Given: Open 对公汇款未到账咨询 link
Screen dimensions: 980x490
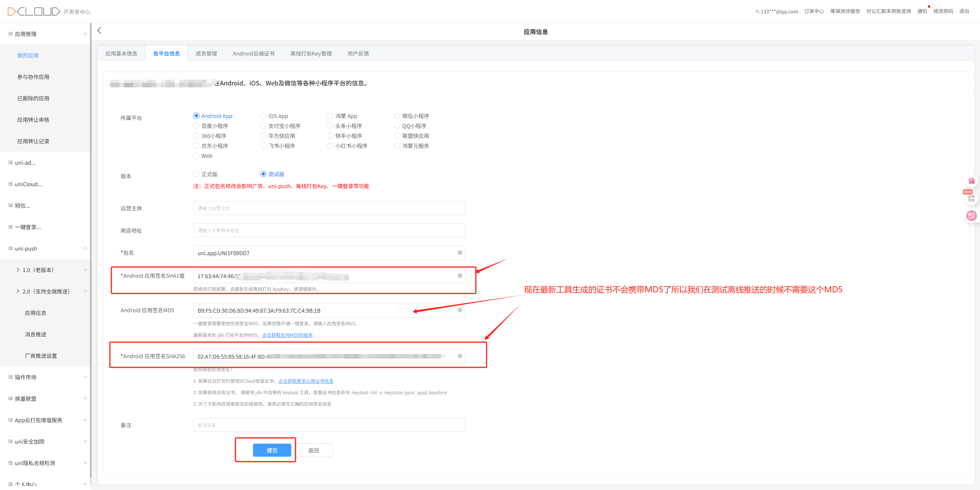Looking at the screenshot, I should click(x=889, y=11).
